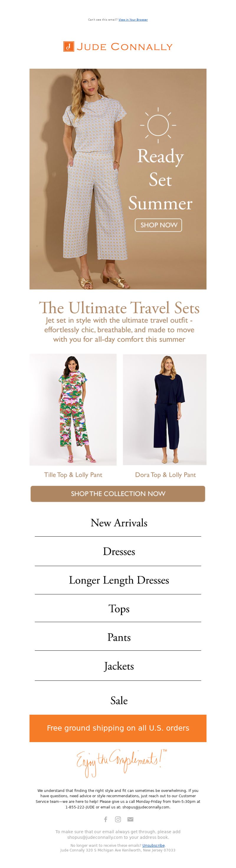Click the free ground shipping orange banner
The width and height of the screenshot is (236, 868).
point(118,728)
